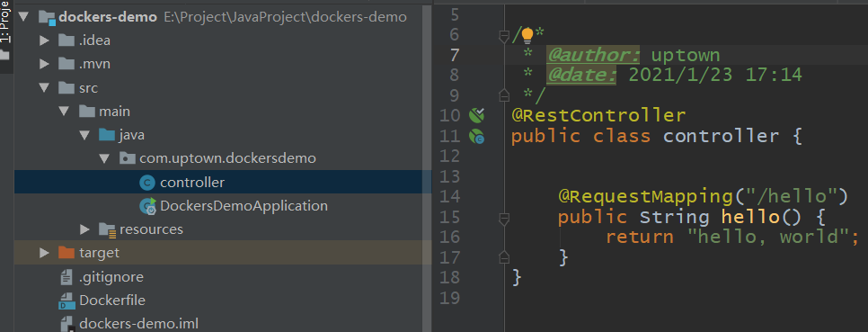Collapse the src folder

[x=45, y=87]
